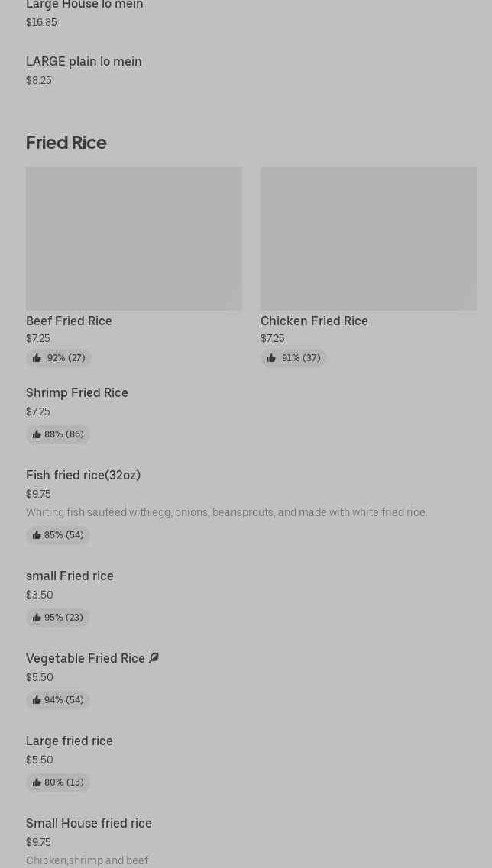Click thumbs-up icon on Shrimp Fried Rice rating

pyautogui.click(x=37, y=434)
